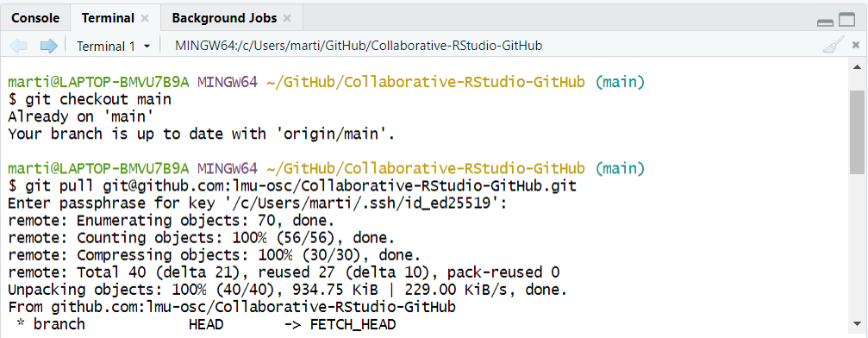Open the Background Jobs tab
Viewport: 868px width, 338px height.
(x=224, y=18)
